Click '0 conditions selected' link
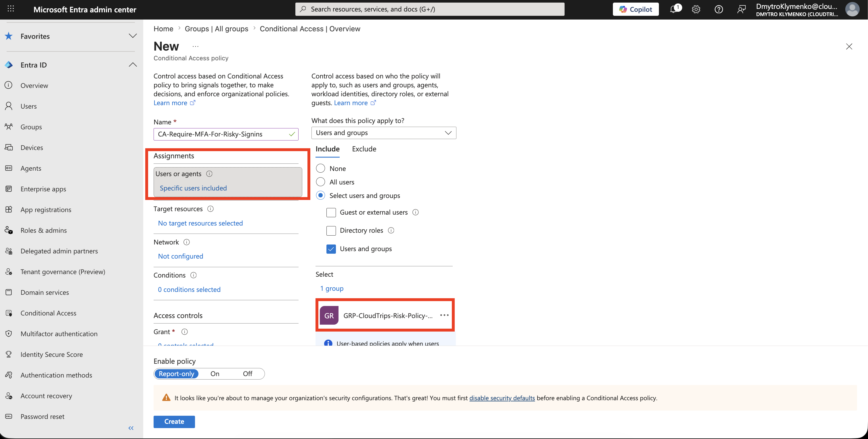Image resolution: width=868 pixels, height=439 pixels. click(x=189, y=289)
